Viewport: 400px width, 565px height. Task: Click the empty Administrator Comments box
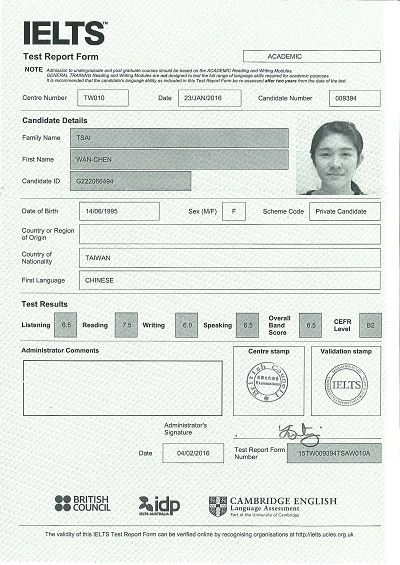[123, 388]
